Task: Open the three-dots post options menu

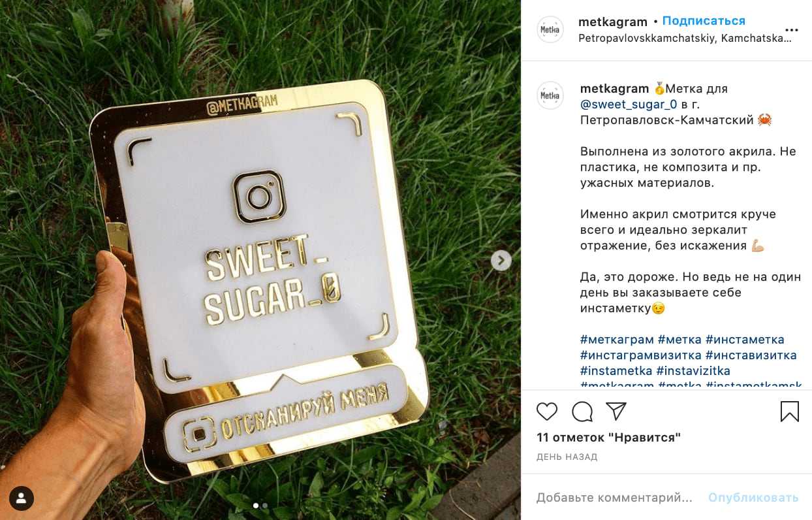Action: coord(791,30)
